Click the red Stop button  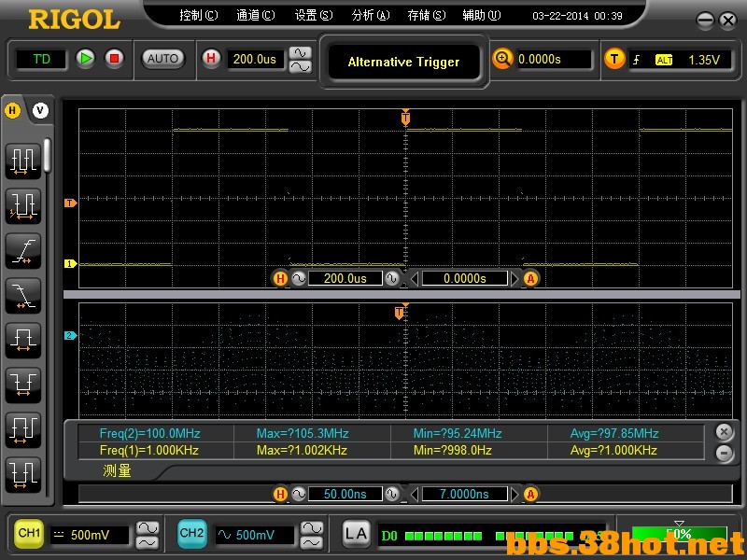click(114, 59)
